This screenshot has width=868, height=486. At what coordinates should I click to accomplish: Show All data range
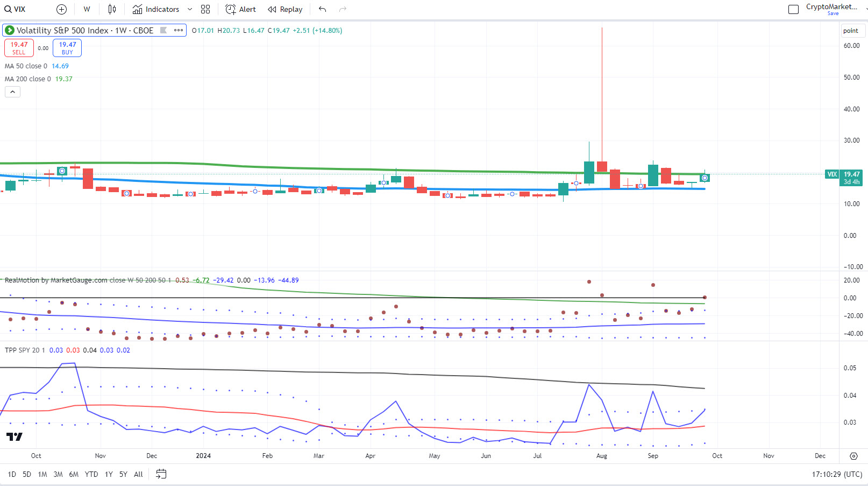(138, 474)
